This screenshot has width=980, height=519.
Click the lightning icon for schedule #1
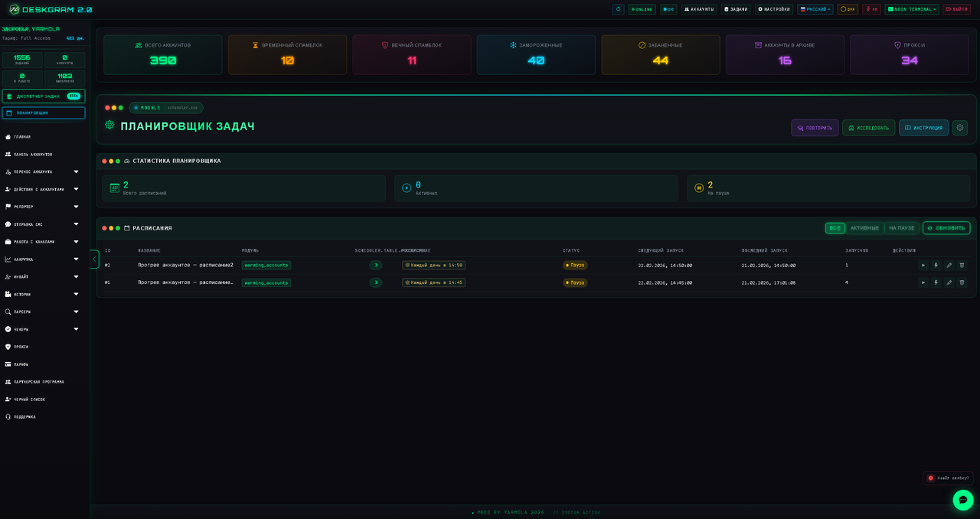point(936,282)
